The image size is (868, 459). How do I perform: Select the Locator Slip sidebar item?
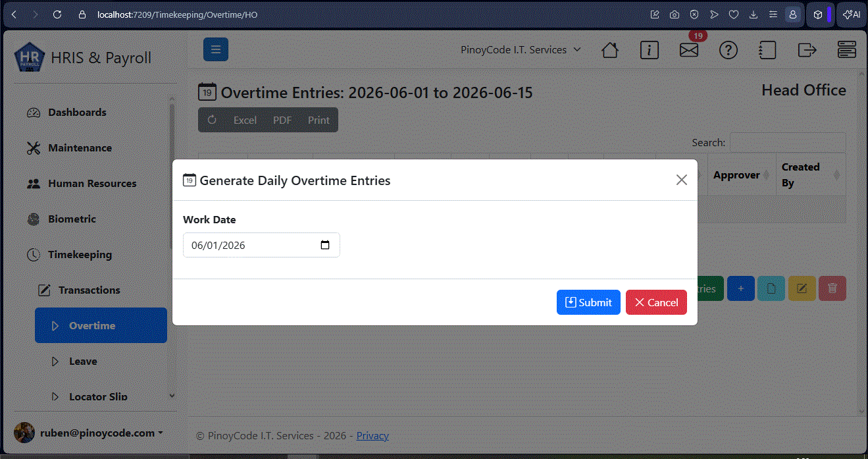point(98,396)
